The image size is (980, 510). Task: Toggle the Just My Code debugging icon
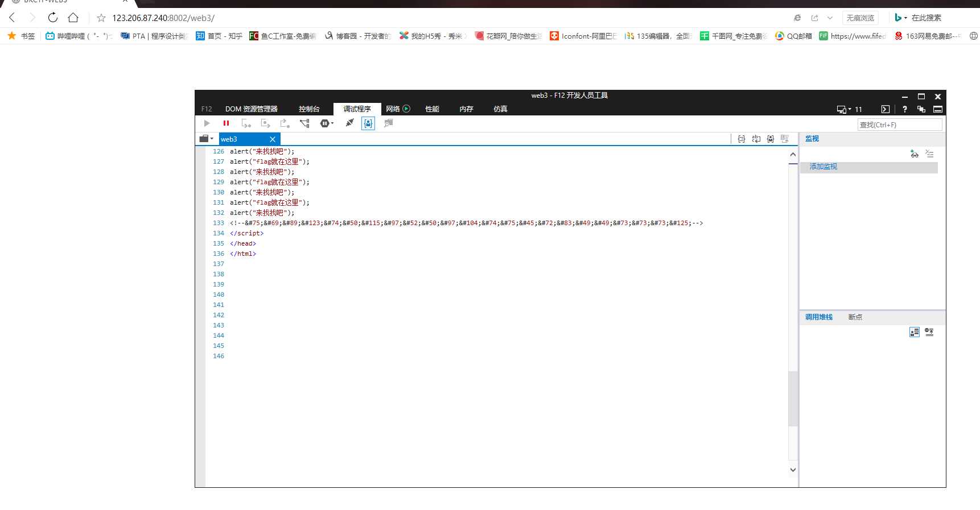click(x=368, y=123)
